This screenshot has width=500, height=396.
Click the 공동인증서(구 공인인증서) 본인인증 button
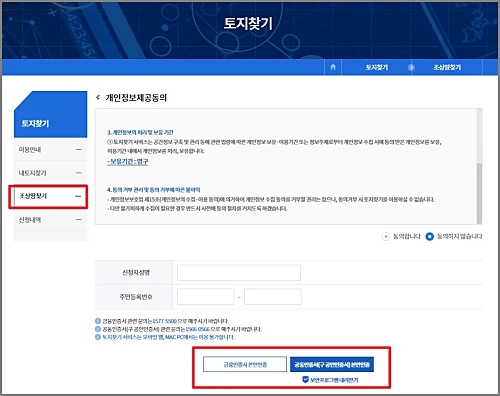[332, 364]
